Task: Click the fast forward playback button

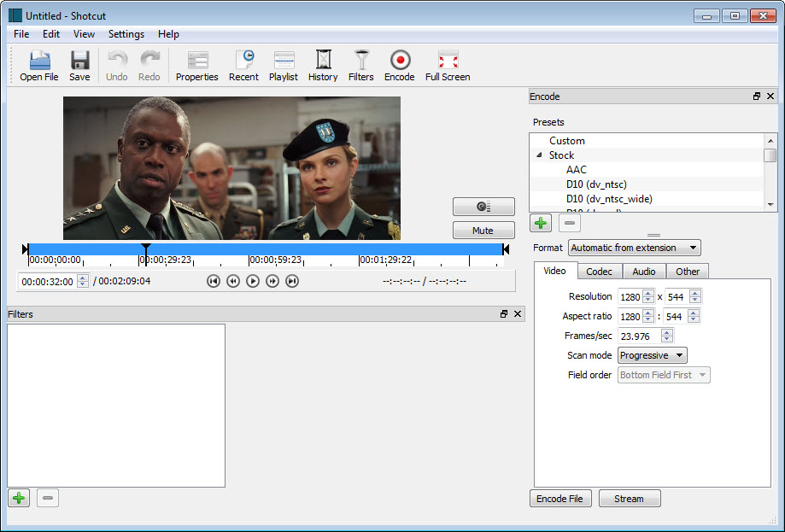Action: coord(272,281)
